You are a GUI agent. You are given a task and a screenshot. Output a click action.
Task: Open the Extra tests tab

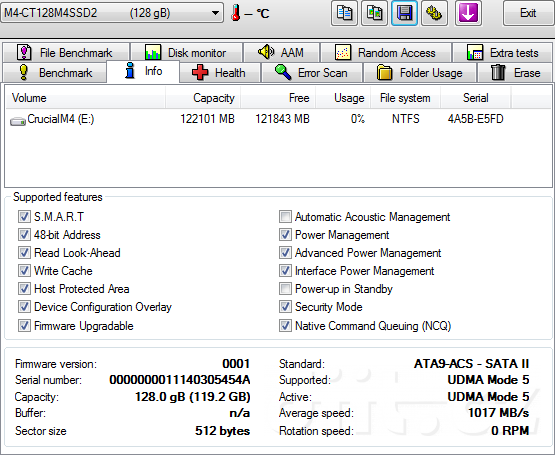(503, 52)
